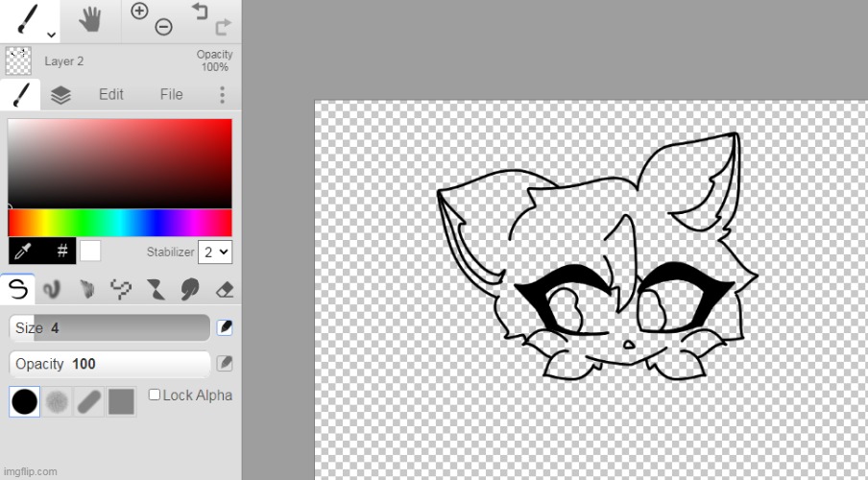Zoom out with minus magnifier
Screen dimensions: 868x480
pyautogui.click(x=163, y=27)
